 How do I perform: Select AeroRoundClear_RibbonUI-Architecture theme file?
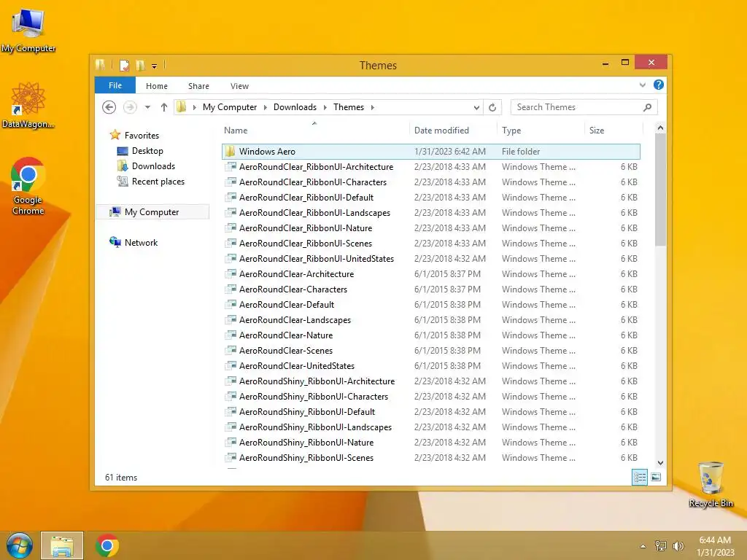[430, 167]
